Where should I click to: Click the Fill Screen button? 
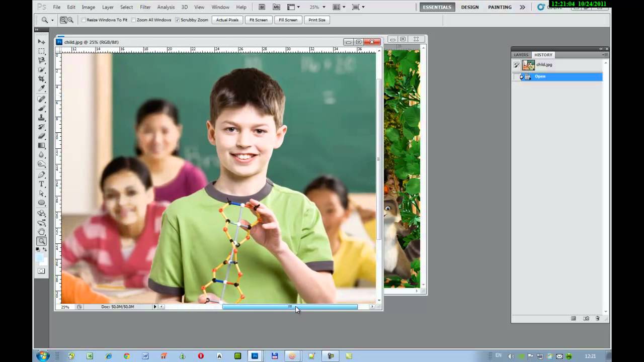(x=288, y=20)
